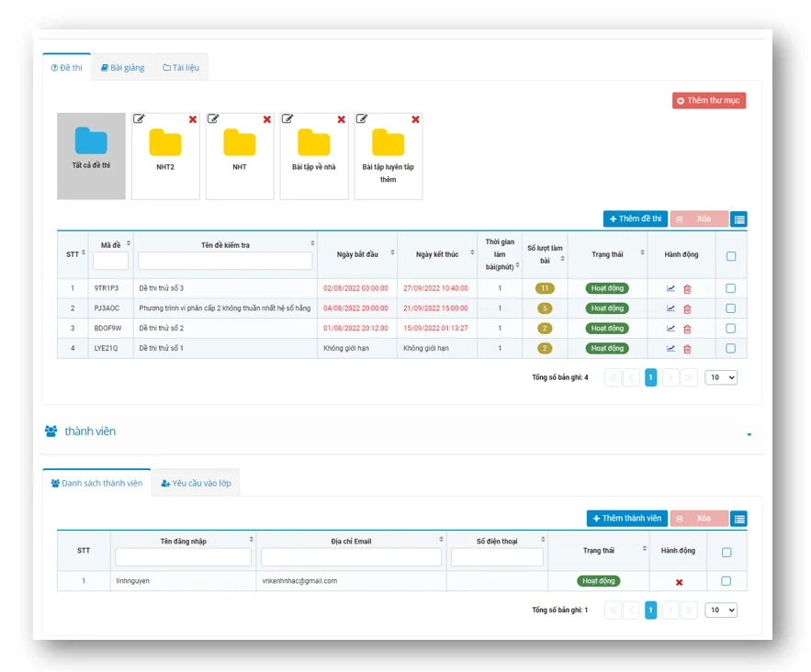The height and width of the screenshot is (672, 811).
Task: Click the Thêm thư mục button
Action: click(708, 101)
